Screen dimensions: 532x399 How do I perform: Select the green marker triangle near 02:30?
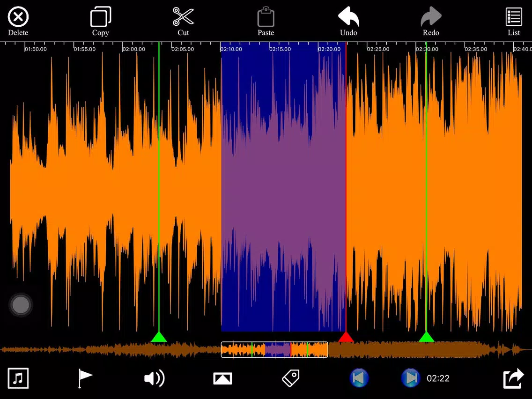click(x=427, y=337)
